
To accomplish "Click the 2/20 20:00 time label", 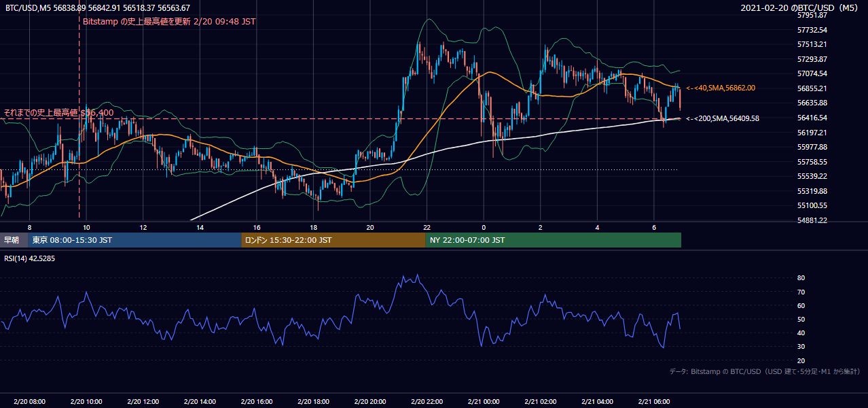I will tap(369, 402).
